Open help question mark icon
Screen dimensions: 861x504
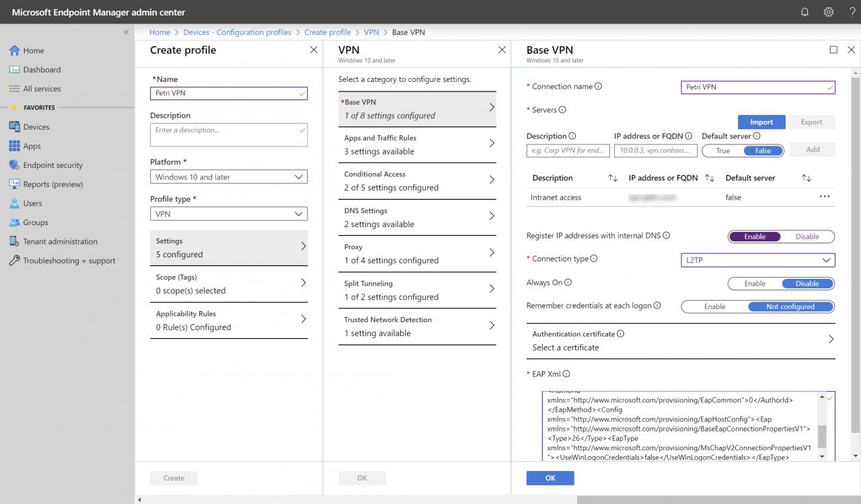pyautogui.click(x=852, y=12)
